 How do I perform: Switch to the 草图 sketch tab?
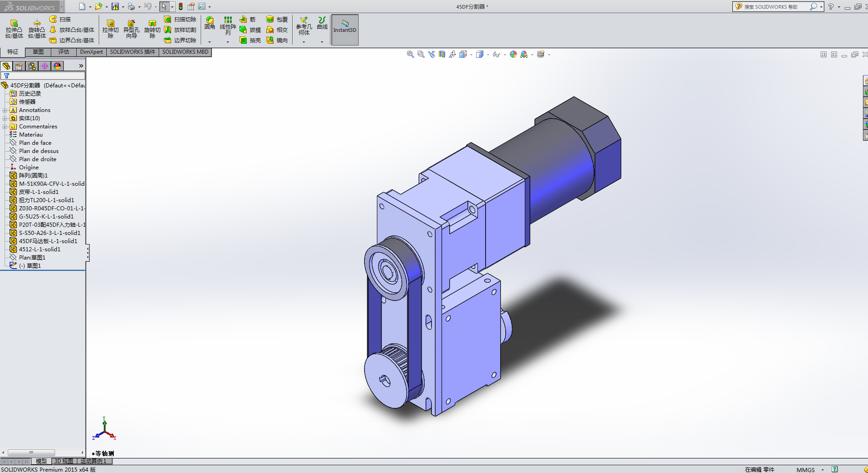point(38,52)
